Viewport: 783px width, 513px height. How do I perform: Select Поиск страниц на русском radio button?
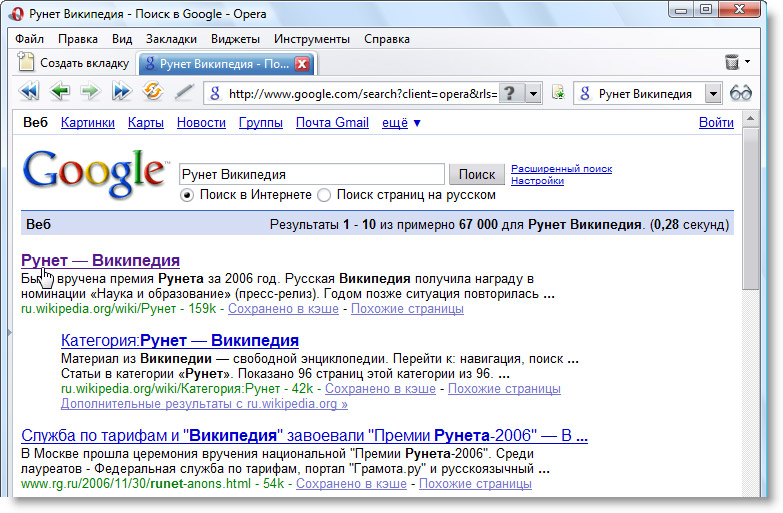(x=324, y=195)
